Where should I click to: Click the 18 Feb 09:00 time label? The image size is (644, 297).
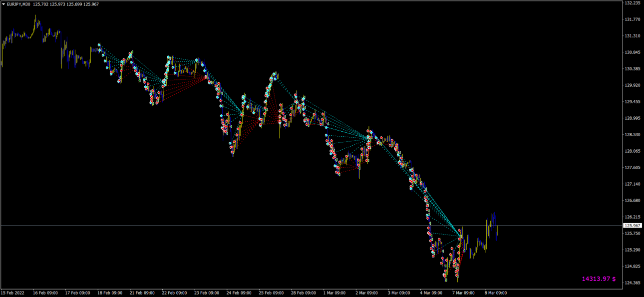click(x=110, y=293)
